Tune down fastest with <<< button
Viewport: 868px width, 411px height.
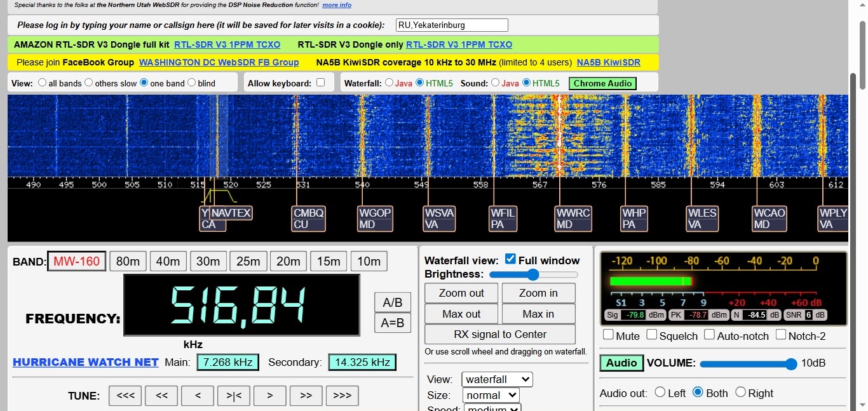(125, 395)
